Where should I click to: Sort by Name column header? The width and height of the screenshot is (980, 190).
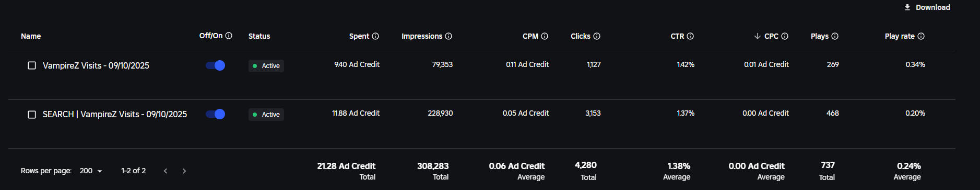click(31, 36)
